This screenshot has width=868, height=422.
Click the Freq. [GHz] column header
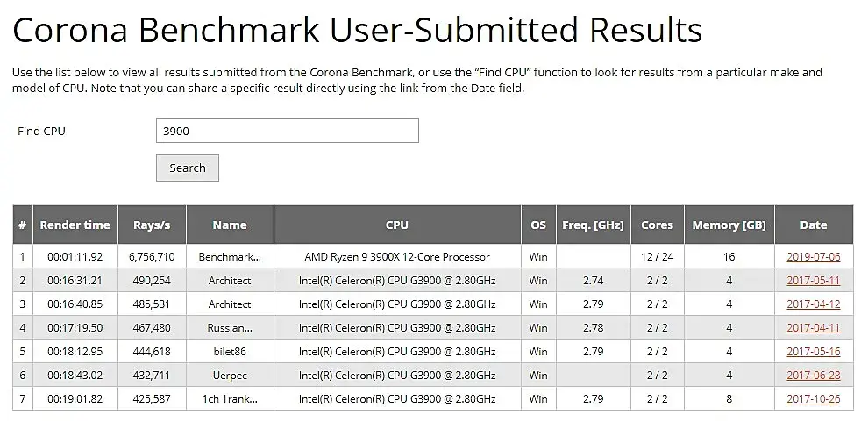click(594, 225)
